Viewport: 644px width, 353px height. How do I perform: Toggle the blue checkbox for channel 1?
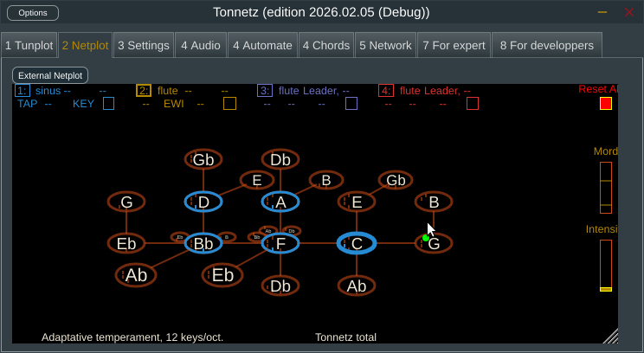click(108, 104)
